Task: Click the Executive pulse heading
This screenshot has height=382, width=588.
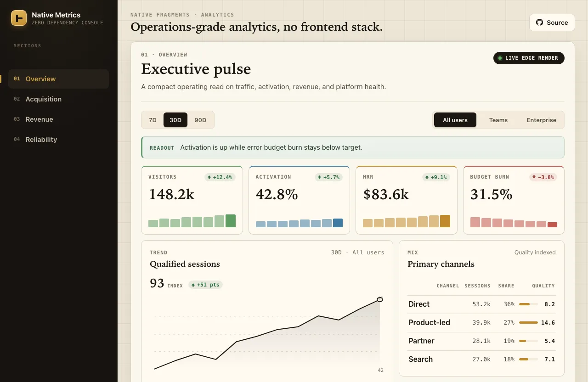Action: pyautogui.click(x=196, y=69)
